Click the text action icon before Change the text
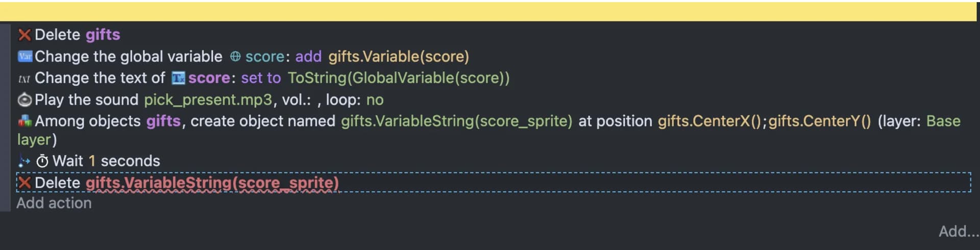980x250 pixels. click(x=24, y=79)
